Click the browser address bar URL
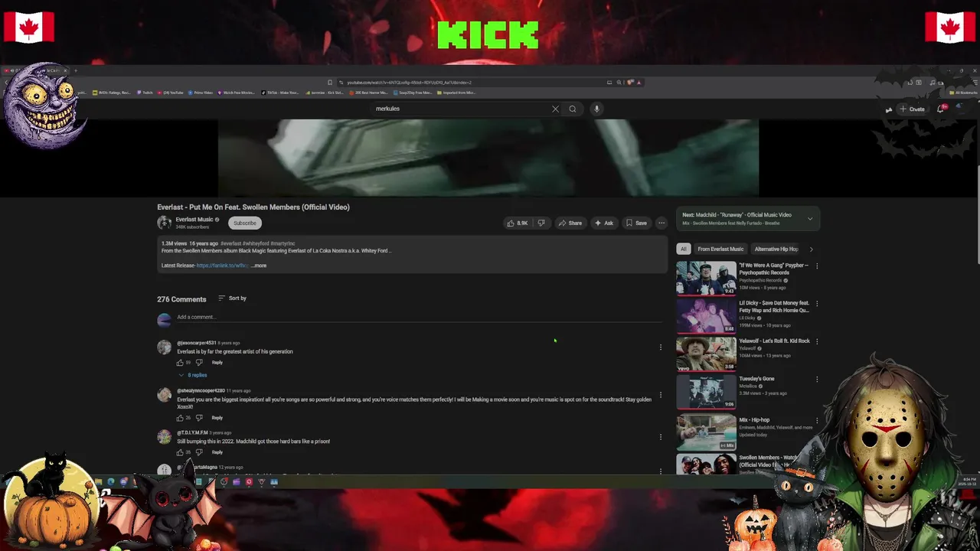 coord(409,83)
